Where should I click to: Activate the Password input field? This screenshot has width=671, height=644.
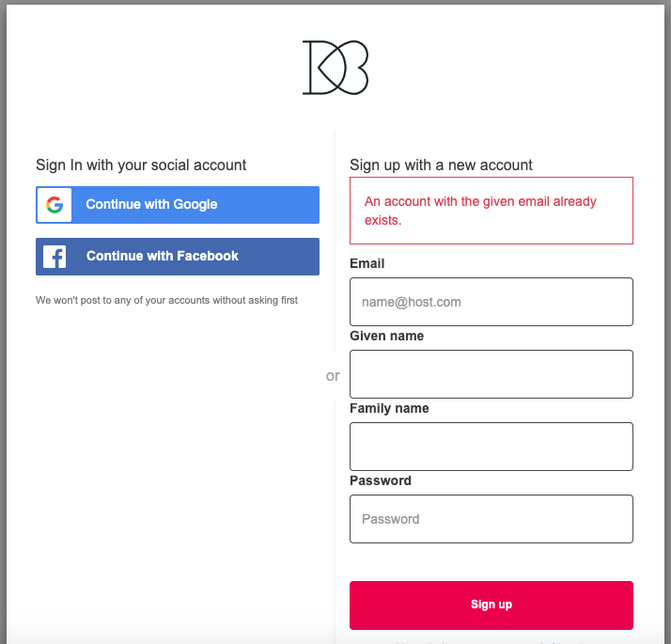click(491, 519)
